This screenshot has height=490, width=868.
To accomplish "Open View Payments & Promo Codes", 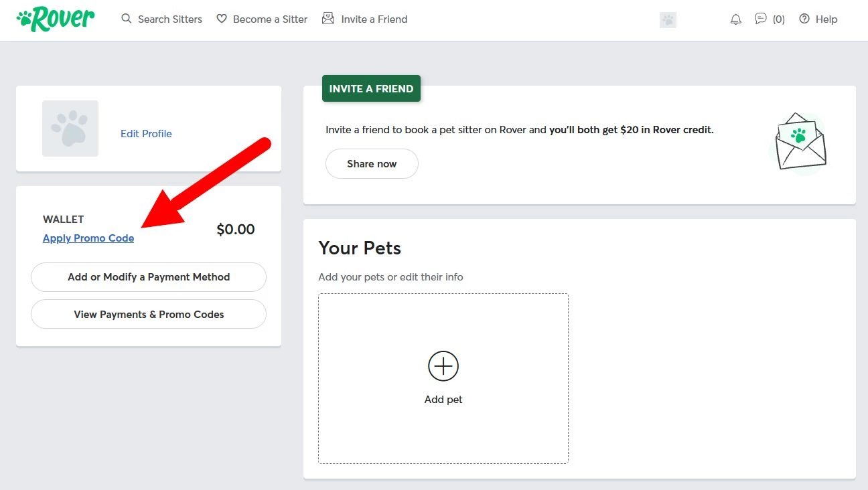I will click(149, 315).
